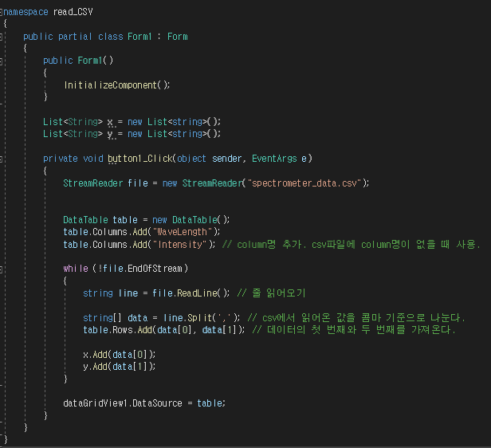
Task: Click the x.Add(data[0]) statement
Action: (x=120, y=355)
